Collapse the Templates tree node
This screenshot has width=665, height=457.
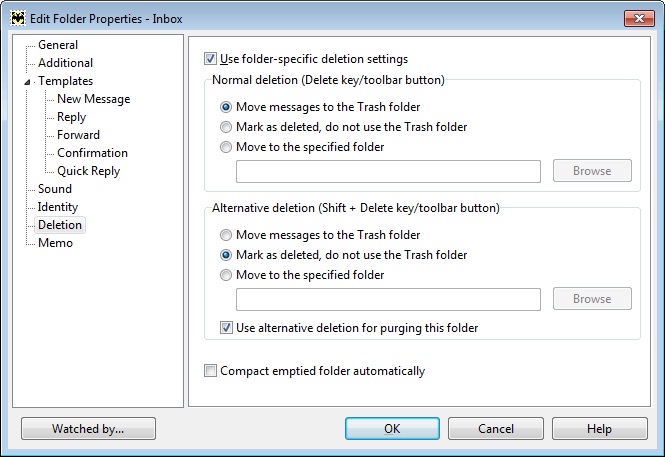click(27, 82)
